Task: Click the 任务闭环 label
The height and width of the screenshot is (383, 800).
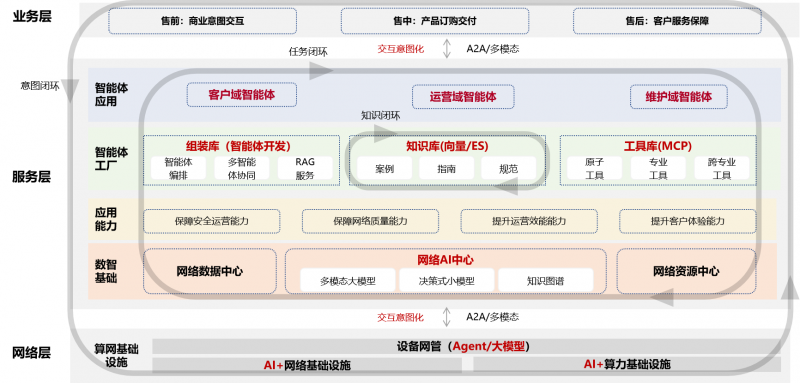Action: point(308,52)
